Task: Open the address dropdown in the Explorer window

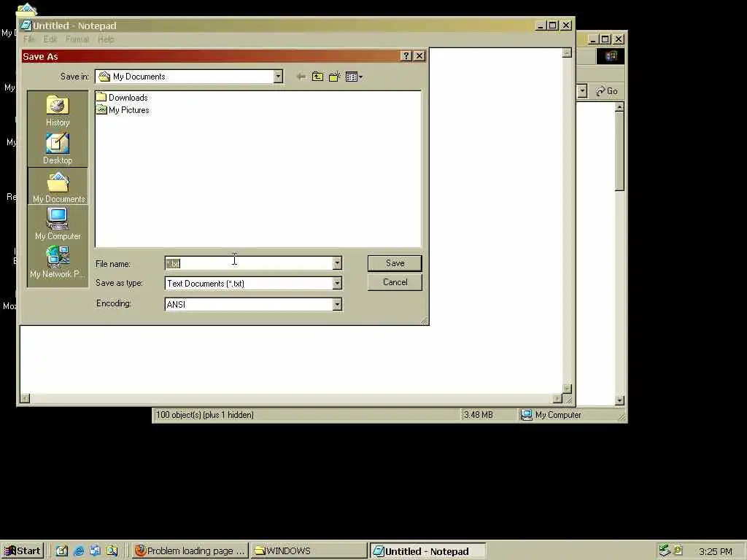Action: tap(582, 91)
